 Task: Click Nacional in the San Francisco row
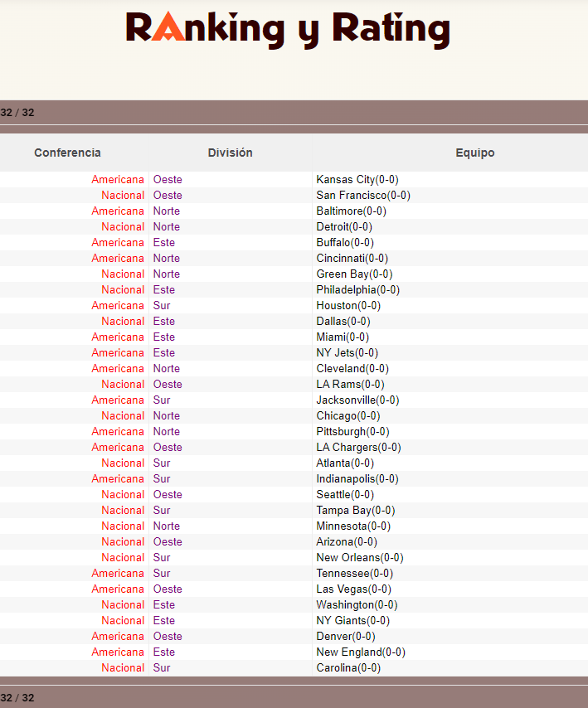[x=123, y=195]
